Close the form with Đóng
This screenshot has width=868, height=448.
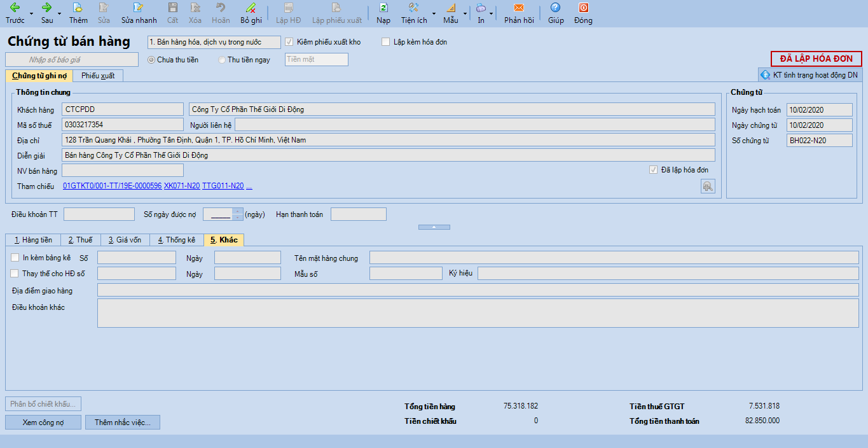583,13
